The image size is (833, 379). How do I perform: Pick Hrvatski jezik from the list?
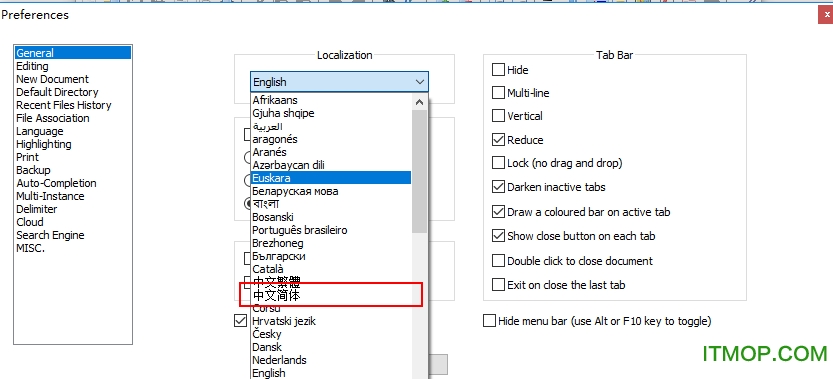(x=331, y=321)
